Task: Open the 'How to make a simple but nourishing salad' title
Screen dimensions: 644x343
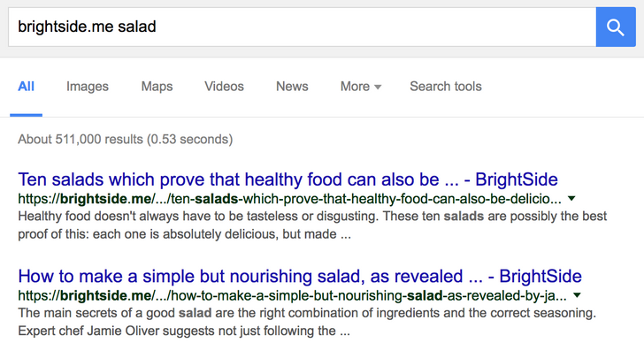Action: (x=300, y=277)
